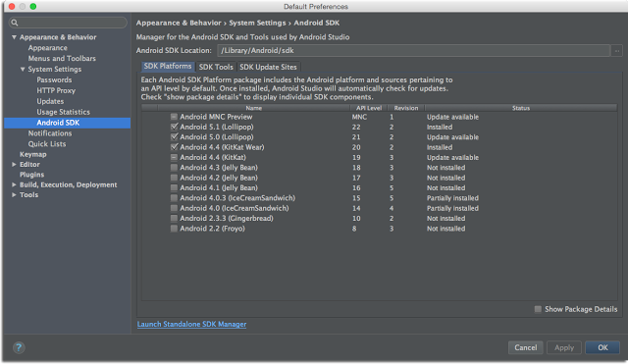Screen dimensions: 628x364
Task: Open the SDK location browse button
Action: pyautogui.click(x=617, y=51)
